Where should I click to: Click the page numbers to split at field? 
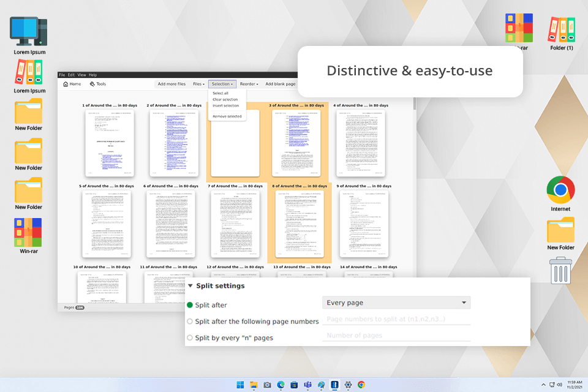[x=396, y=319]
